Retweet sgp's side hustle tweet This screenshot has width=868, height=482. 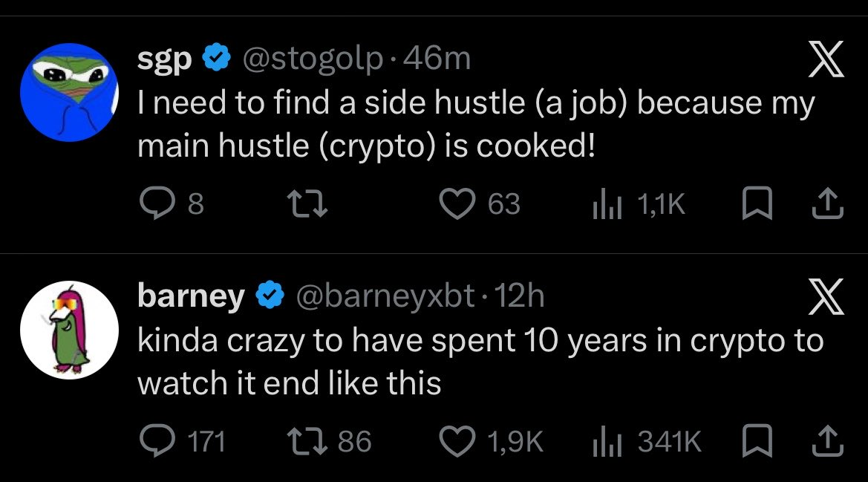point(307,203)
